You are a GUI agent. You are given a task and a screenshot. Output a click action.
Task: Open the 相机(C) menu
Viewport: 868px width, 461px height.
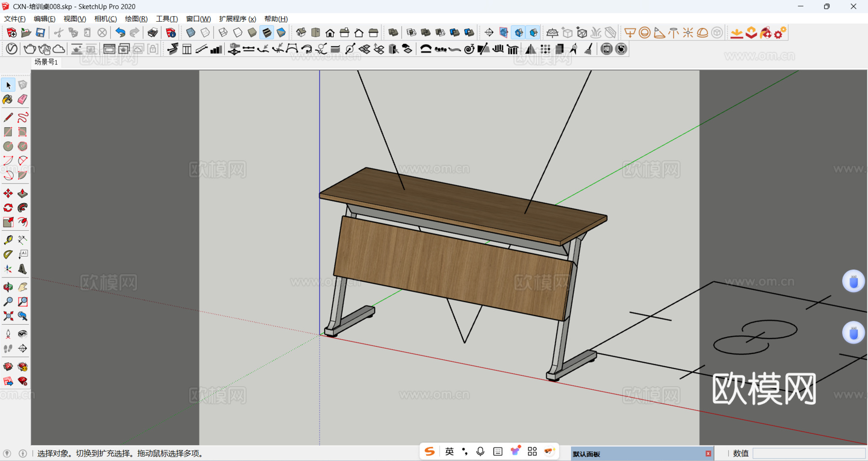point(106,19)
